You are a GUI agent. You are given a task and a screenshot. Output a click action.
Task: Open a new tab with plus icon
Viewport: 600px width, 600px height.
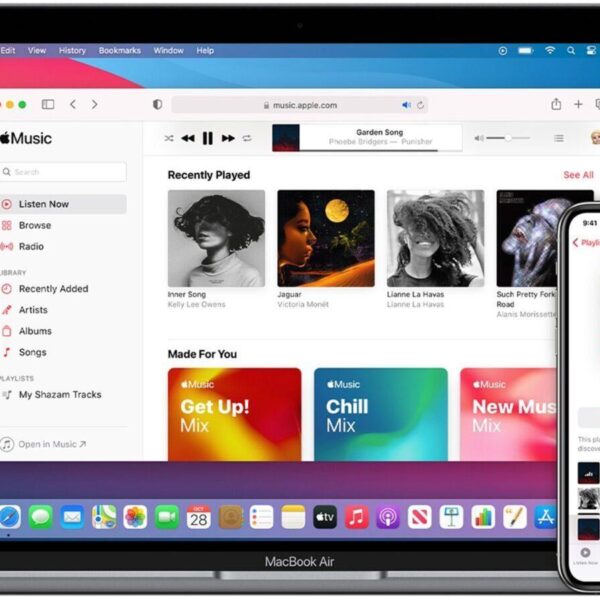tap(578, 104)
